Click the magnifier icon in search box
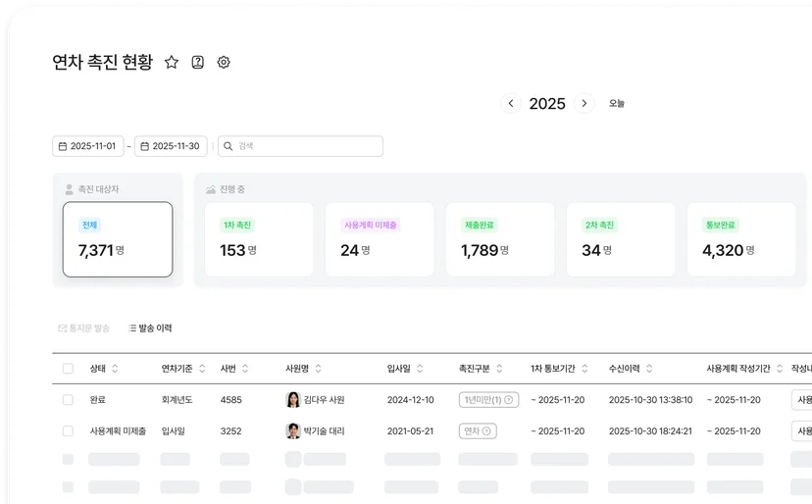The width and height of the screenshot is (812, 504). (228, 146)
